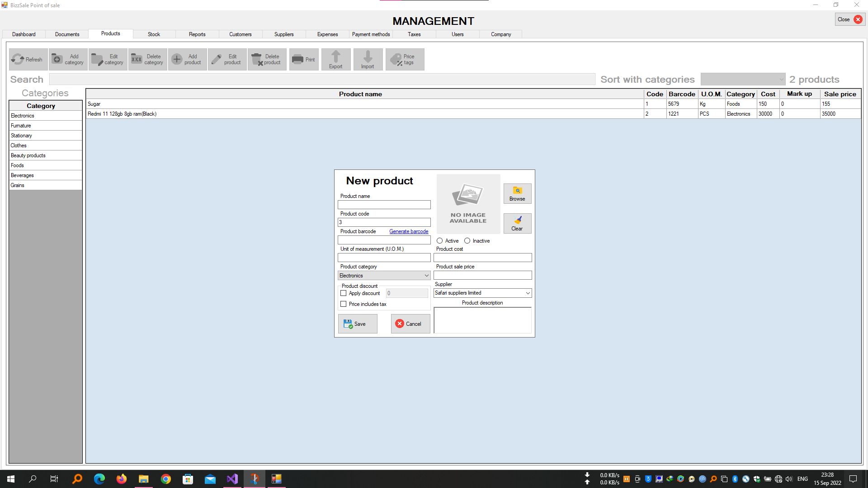Click the Refresh toolbar icon

[x=18, y=59]
